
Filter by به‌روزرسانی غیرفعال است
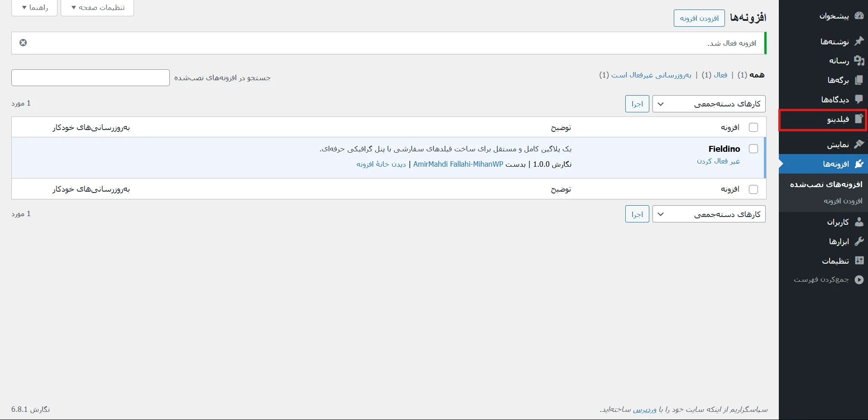click(x=652, y=75)
